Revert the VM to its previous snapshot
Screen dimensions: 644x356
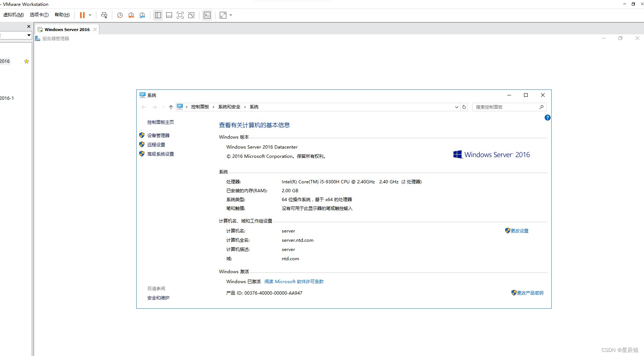131,15
